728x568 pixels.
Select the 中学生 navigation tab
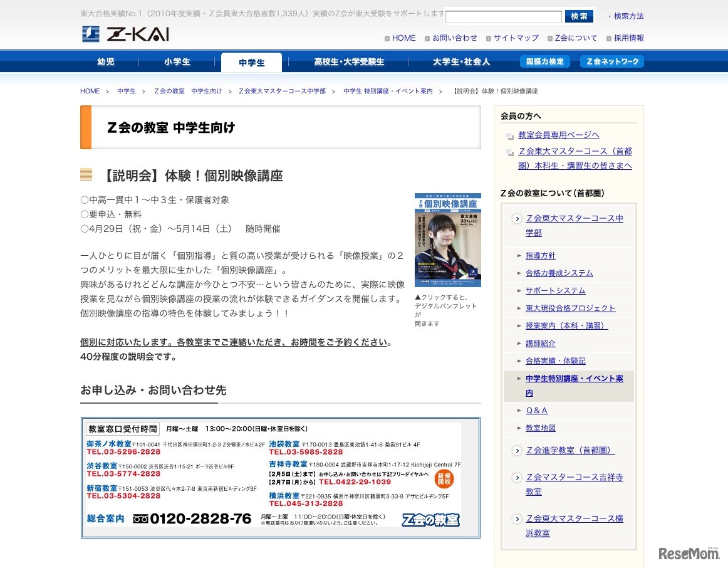[x=252, y=63]
